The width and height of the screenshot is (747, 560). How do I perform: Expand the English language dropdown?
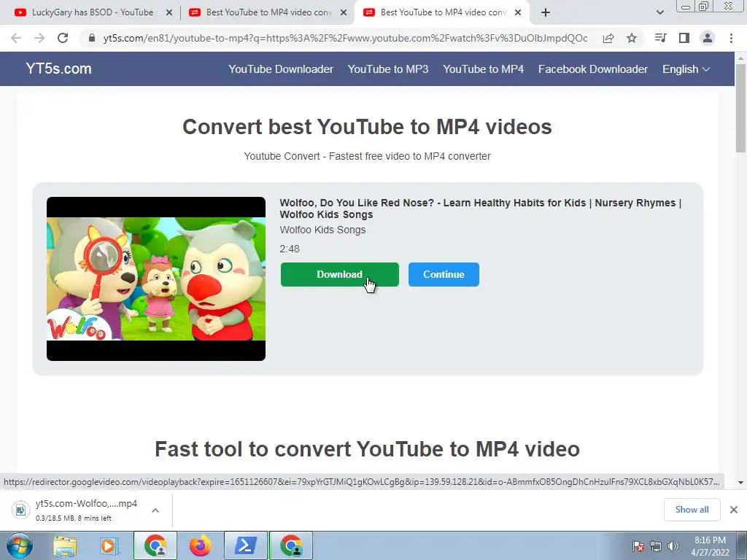click(x=686, y=69)
